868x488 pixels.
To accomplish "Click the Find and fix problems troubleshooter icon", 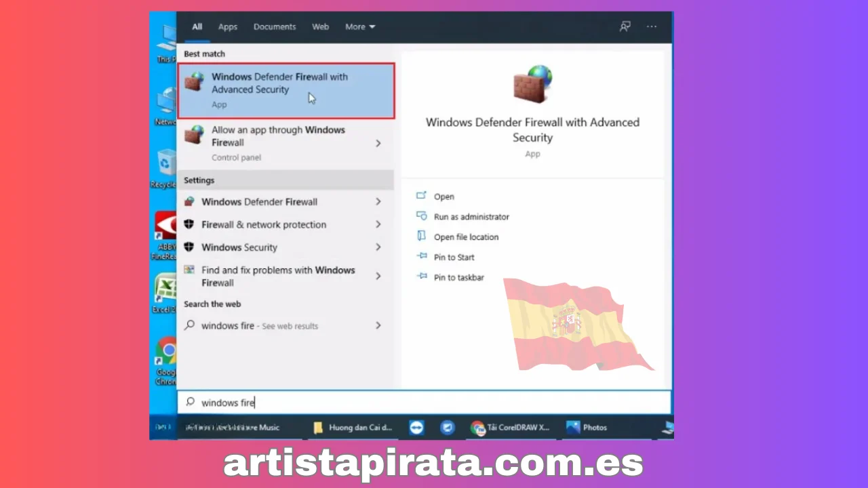I will 189,270.
